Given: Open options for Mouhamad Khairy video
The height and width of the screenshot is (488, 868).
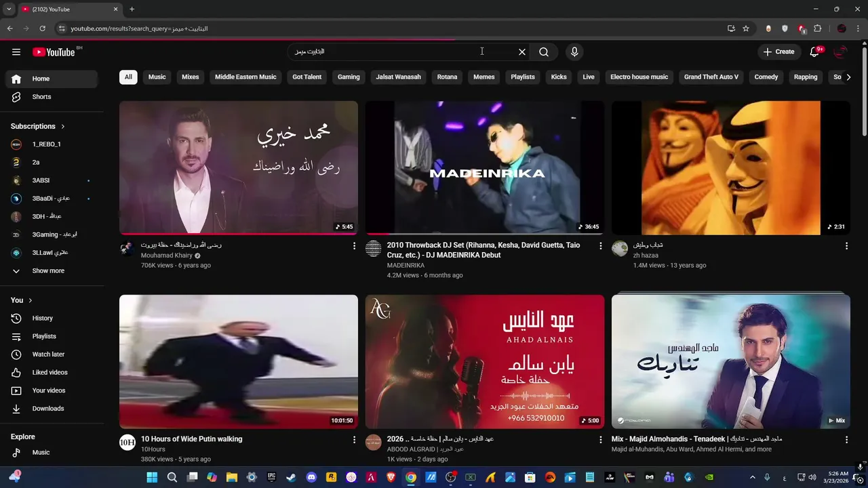Looking at the screenshot, I should coord(354,246).
